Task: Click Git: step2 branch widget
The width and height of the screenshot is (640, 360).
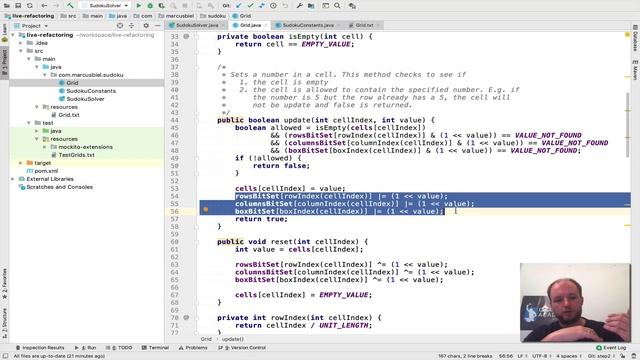Action: 601,356
